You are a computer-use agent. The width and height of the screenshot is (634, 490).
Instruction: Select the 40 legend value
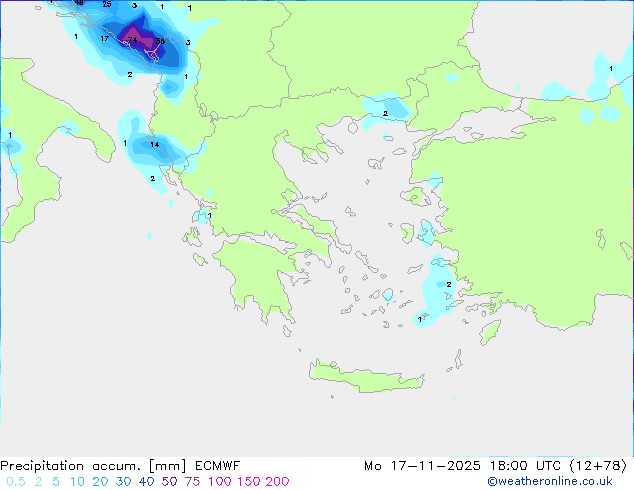[x=146, y=482]
